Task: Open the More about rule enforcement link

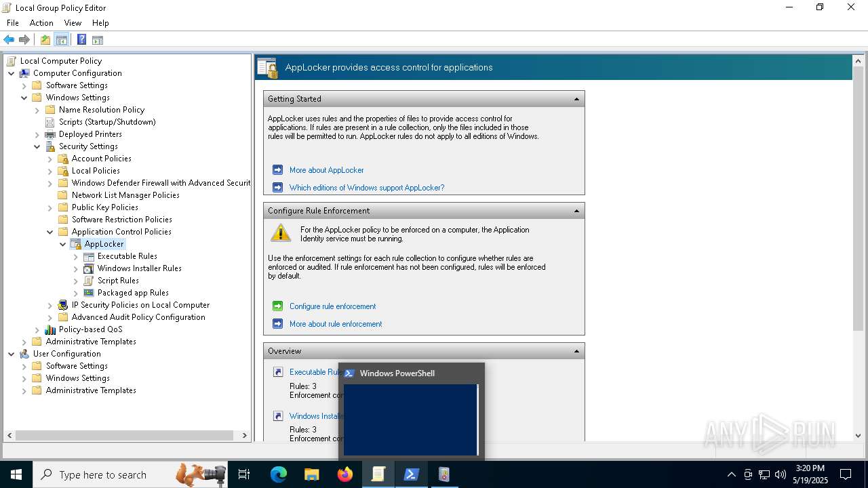Action: [x=336, y=324]
